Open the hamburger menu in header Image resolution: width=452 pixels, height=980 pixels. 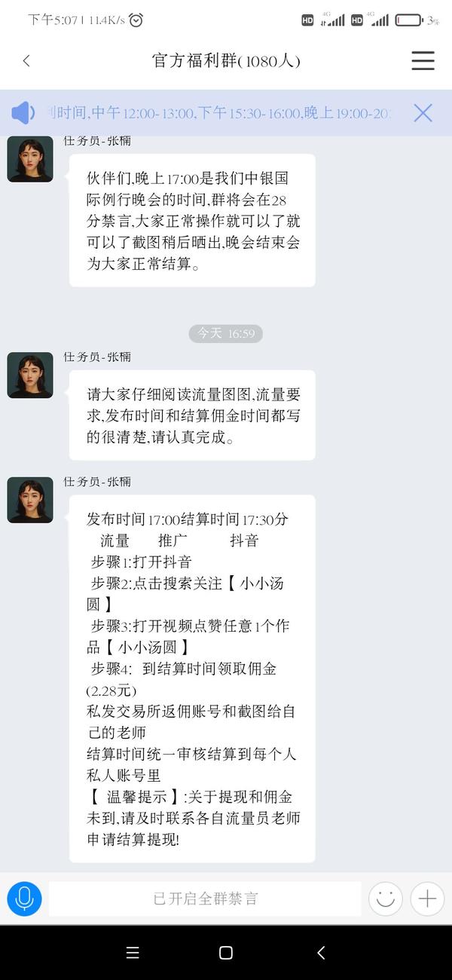(x=423, y=61)
